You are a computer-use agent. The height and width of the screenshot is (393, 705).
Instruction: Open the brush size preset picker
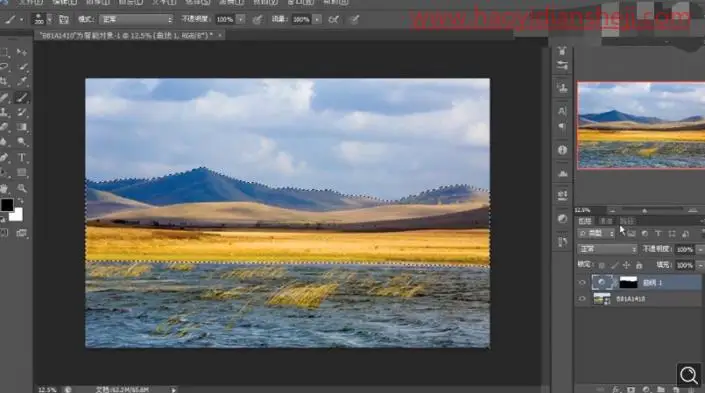pos(49,20)
